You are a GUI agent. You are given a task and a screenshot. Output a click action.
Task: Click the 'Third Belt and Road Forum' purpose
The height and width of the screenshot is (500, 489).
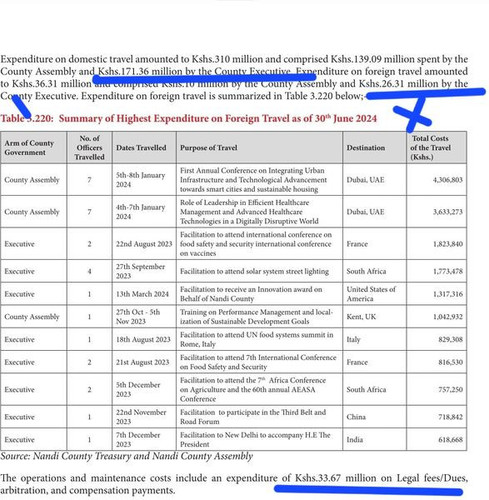click(253, 417)
